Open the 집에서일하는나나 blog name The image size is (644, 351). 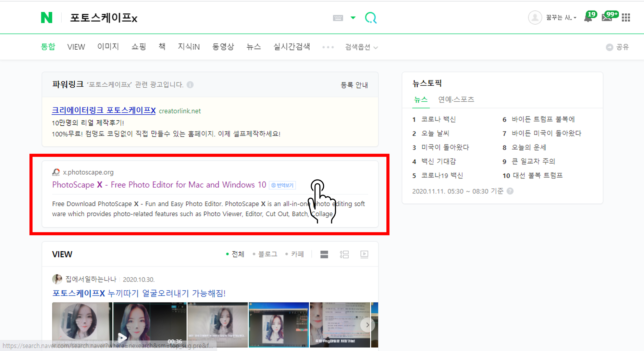click(91, 279)
